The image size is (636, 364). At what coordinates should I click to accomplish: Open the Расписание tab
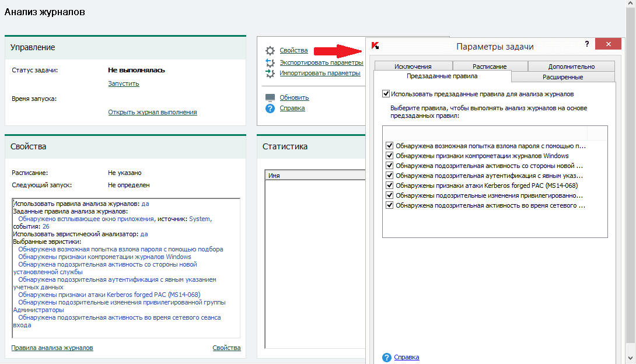(x=490, y=66)
